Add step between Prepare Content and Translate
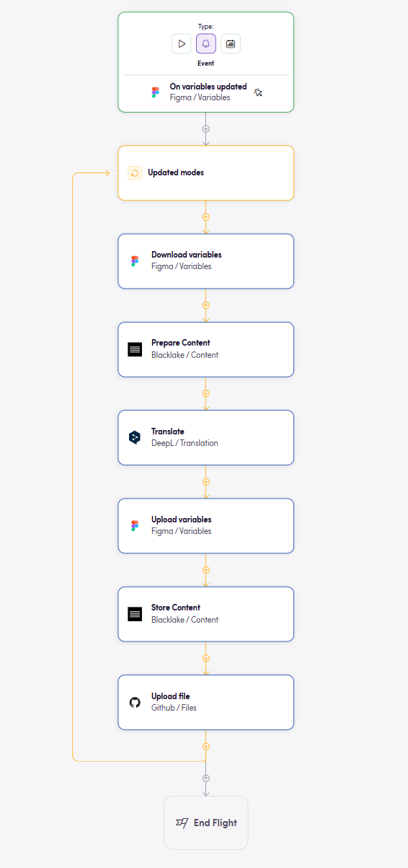Viewport: 408px width, 868px height. coord(206,393)
